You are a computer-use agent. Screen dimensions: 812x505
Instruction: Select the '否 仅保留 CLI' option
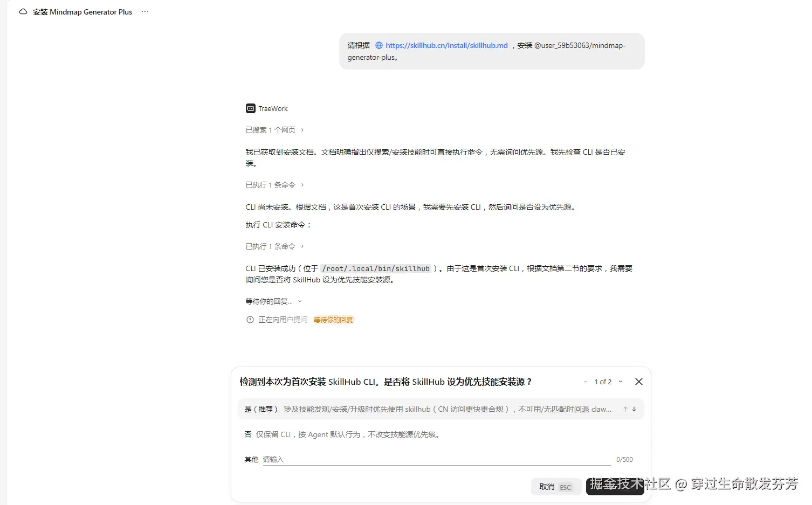(441, 434)
